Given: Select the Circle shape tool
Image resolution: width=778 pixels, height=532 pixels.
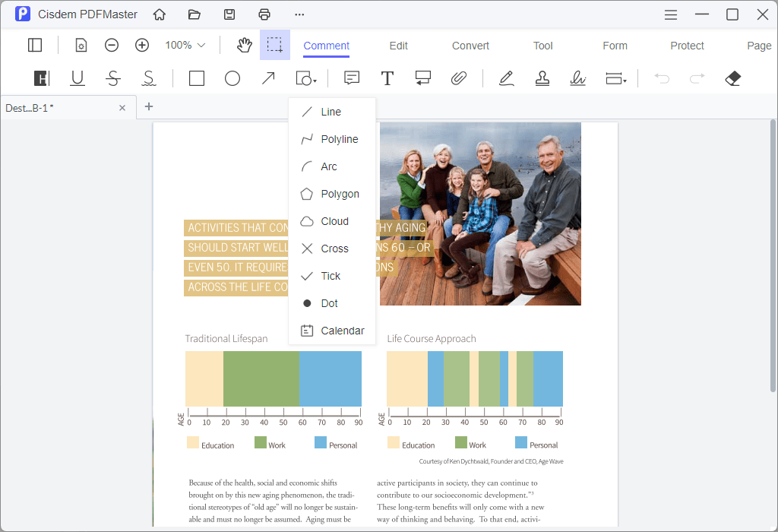Looking at the screenshot, I should (x=232, y=78).
